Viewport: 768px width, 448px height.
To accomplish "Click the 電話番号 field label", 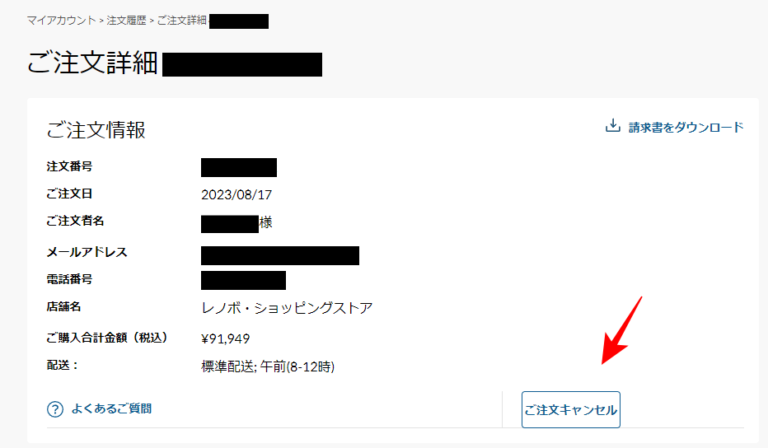I will [70, 279].
